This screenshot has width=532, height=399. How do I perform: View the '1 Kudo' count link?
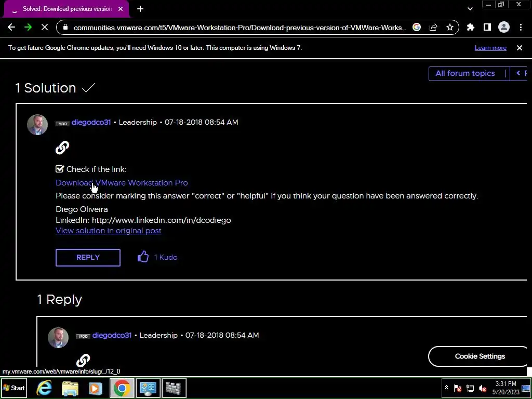point(166,258)
